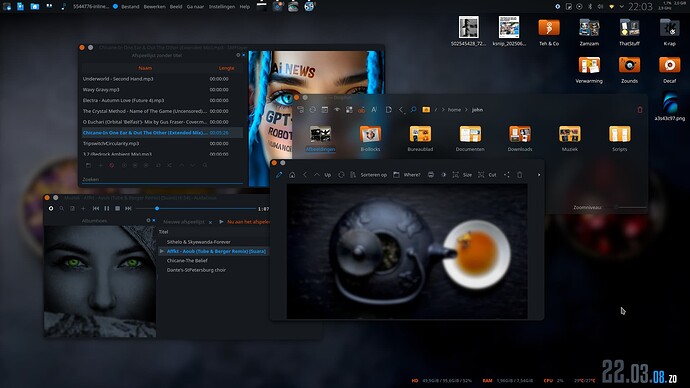Sort playlist by Naam column header
This screenshot has height=388, width=690.
pyautogui.click(x=145, y=68)
